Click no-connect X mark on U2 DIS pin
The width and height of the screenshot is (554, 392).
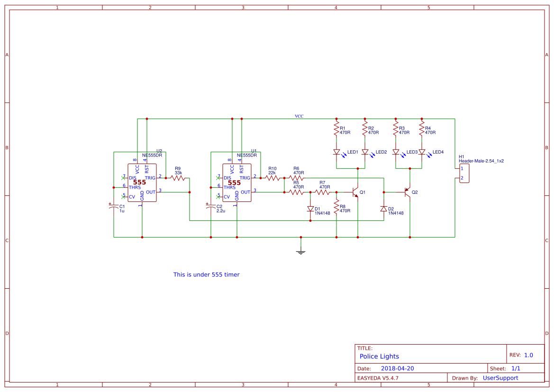123,178
